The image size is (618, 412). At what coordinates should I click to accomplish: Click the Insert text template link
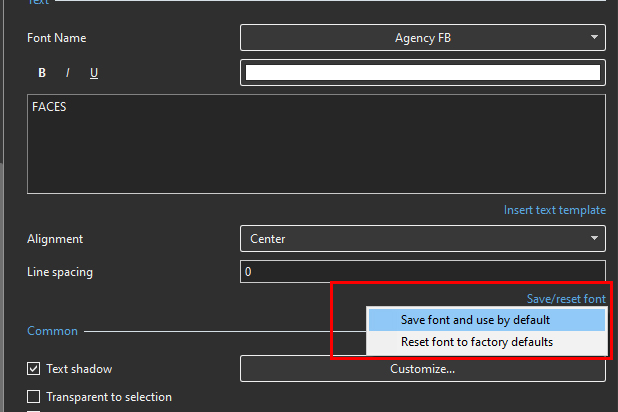[x=554, y=210]
